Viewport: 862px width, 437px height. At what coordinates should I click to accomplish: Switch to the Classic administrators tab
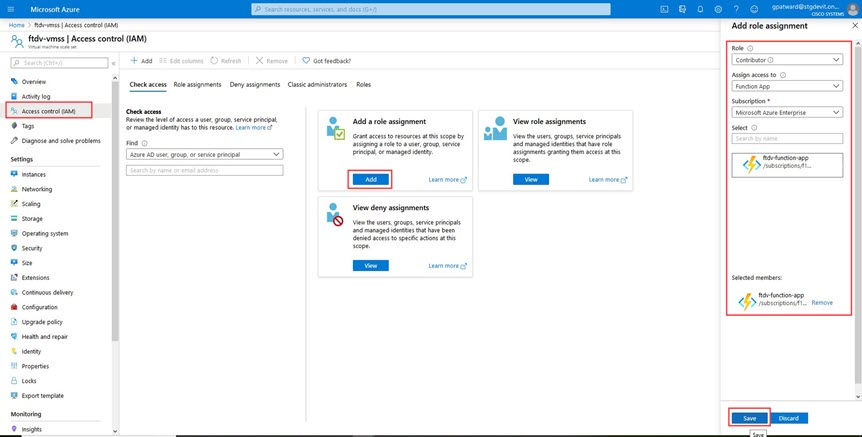(317, 85)
